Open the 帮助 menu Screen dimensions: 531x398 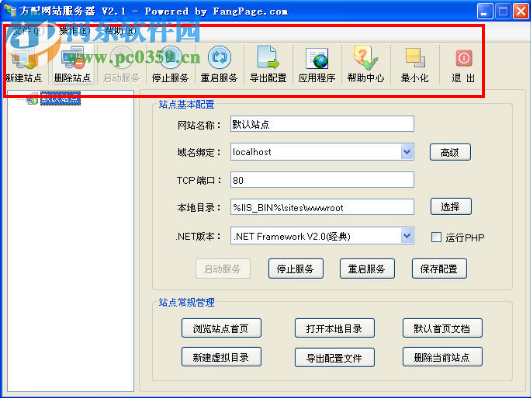point(120,32)
